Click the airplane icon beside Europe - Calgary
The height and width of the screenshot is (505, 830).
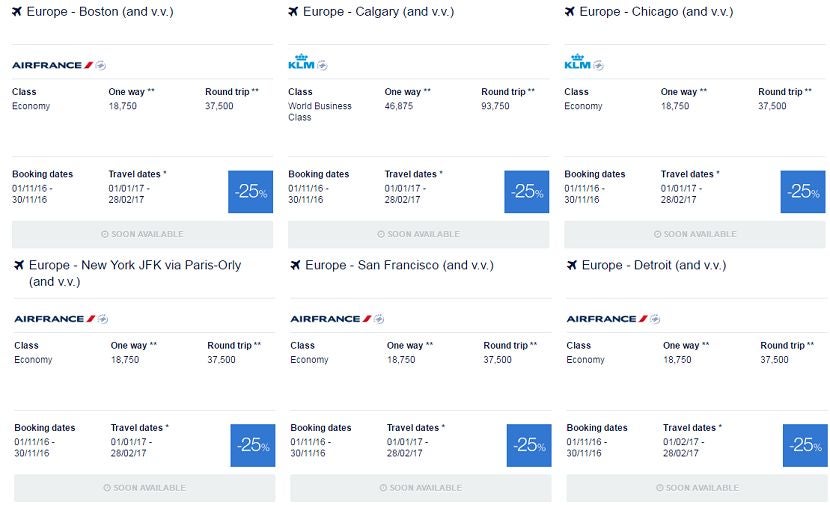pos(293,11)
